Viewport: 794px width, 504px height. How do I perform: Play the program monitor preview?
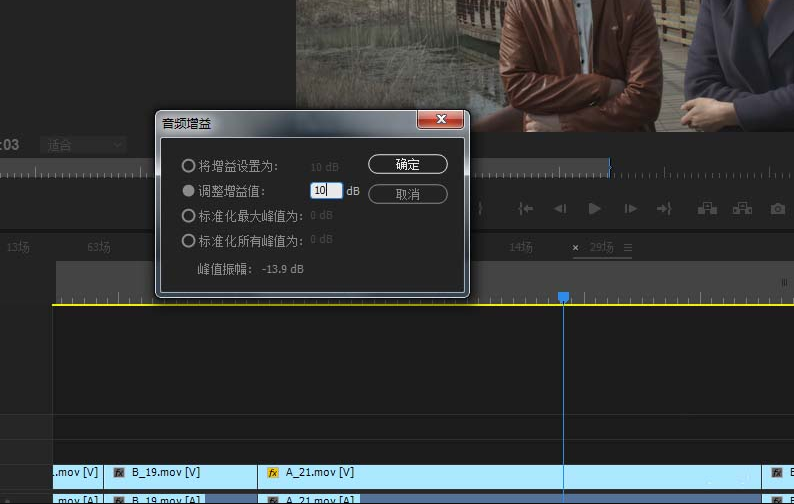(594, 209)
